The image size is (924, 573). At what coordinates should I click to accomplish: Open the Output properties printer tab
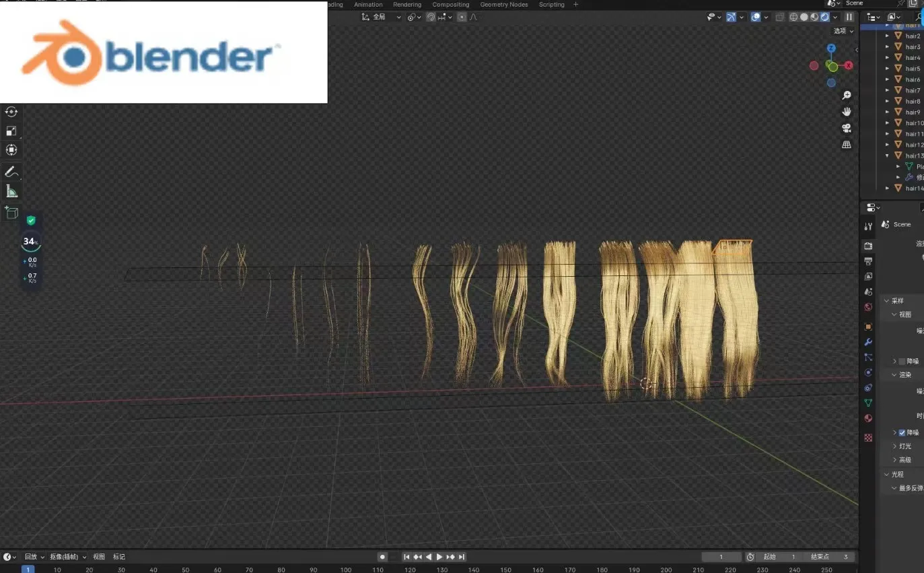[x=868, y=261]
